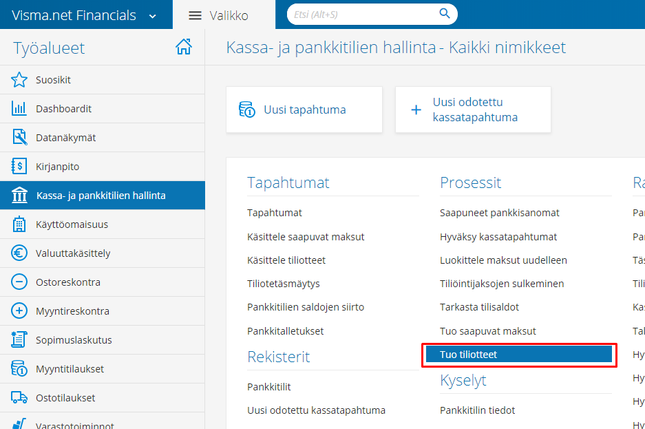This screenshot has width=645, height=429.
Task: Click the search magnifier icon
Action: 443,14
